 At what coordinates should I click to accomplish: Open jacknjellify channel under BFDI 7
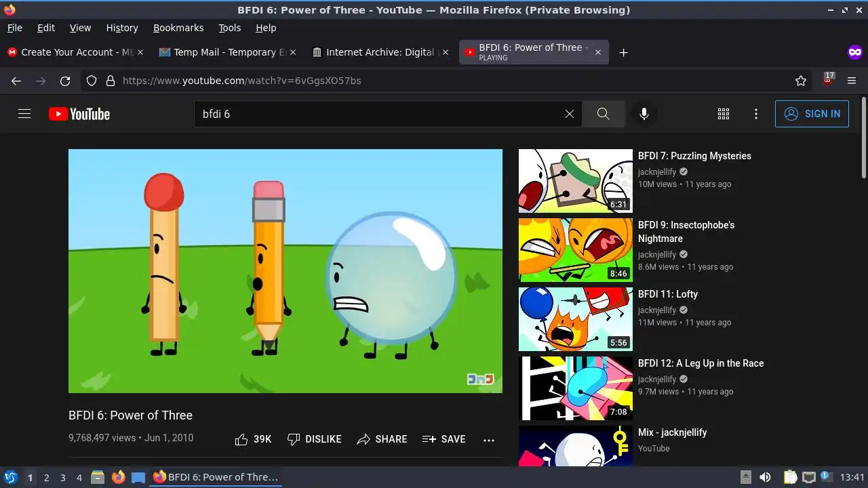657,172
